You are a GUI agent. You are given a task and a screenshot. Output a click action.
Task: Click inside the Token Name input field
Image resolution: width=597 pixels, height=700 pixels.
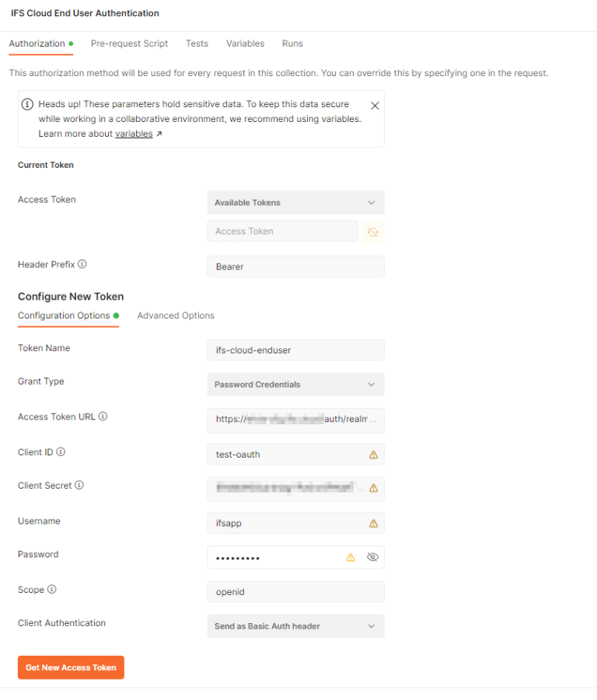[x=295, y=350]
